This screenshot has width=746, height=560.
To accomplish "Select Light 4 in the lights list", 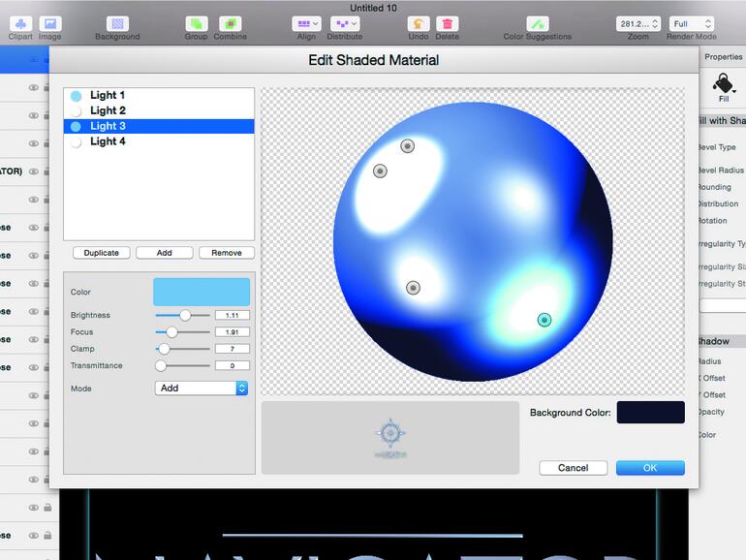I will (159, 141).
